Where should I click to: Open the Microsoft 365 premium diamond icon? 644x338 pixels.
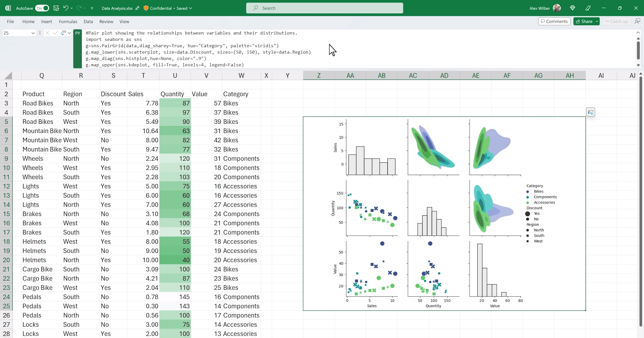573,8
